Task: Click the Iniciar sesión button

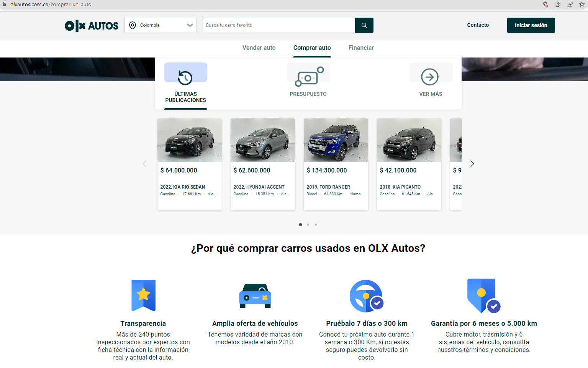Action: [x=531, y=25]
